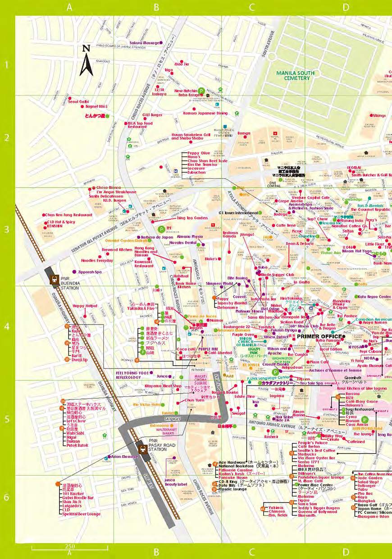392x559 pixels.
Task: Select the Manila South Cemetery label
Action: [x=294, y=75]
